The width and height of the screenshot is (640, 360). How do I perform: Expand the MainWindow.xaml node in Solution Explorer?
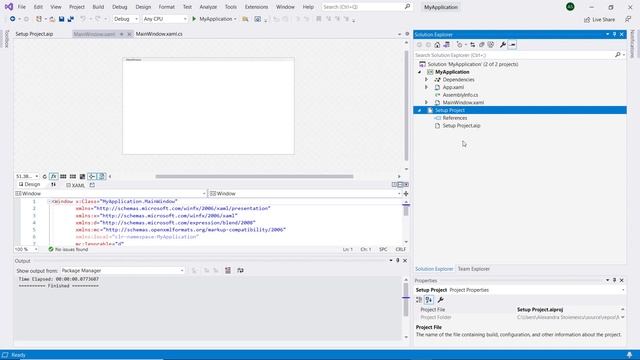(427, 102)
